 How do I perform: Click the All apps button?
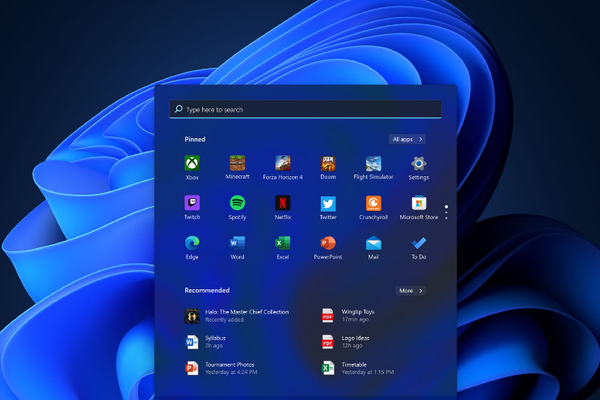407,139
